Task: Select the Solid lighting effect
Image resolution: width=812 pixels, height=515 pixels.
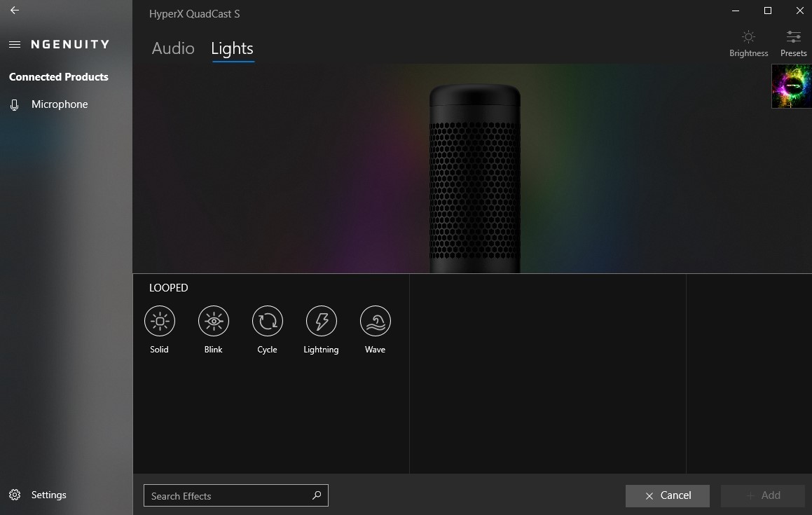Action: [x=160, y=321]
